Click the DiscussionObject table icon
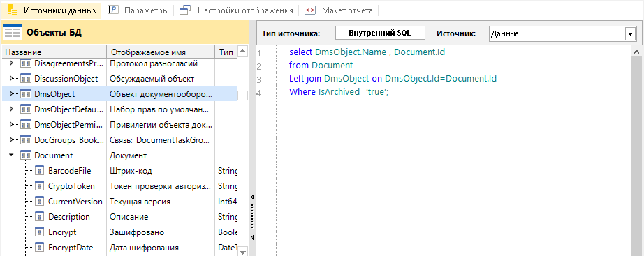 pyautogui.click(x=26, y=78)
